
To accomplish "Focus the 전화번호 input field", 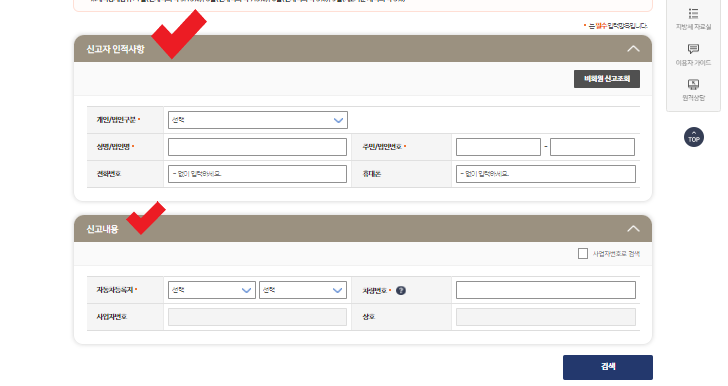I will point(257,174).
